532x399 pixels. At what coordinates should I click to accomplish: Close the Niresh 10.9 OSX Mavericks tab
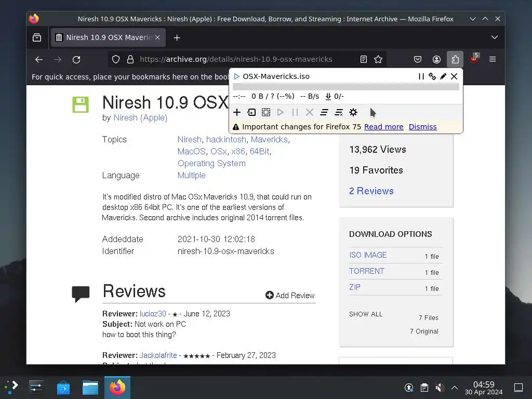point(157,37)
